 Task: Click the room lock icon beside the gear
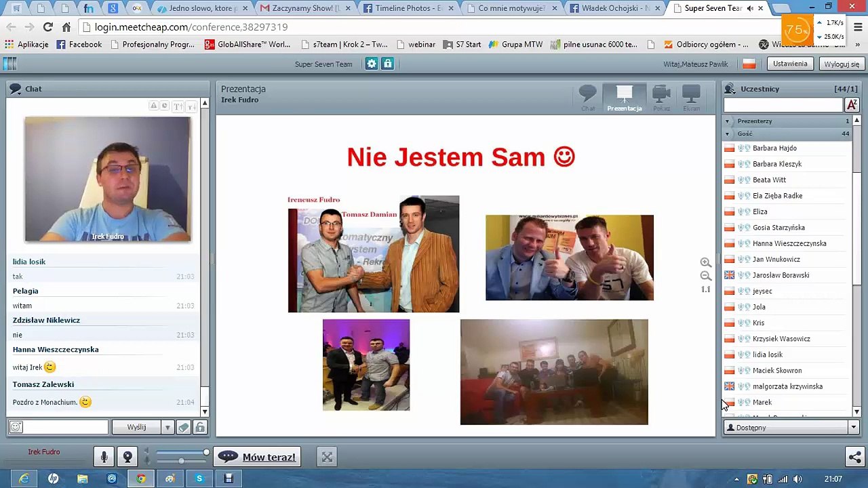tap(387, 64)
